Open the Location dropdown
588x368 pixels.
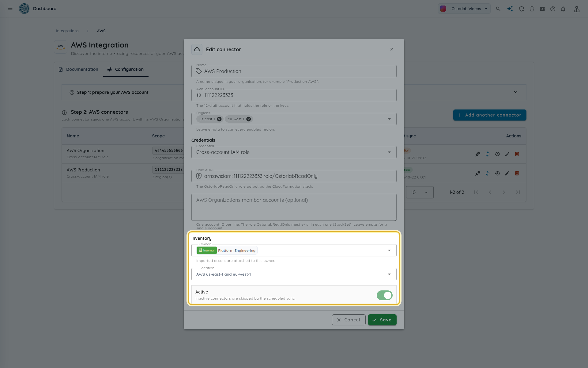(294, 274)
